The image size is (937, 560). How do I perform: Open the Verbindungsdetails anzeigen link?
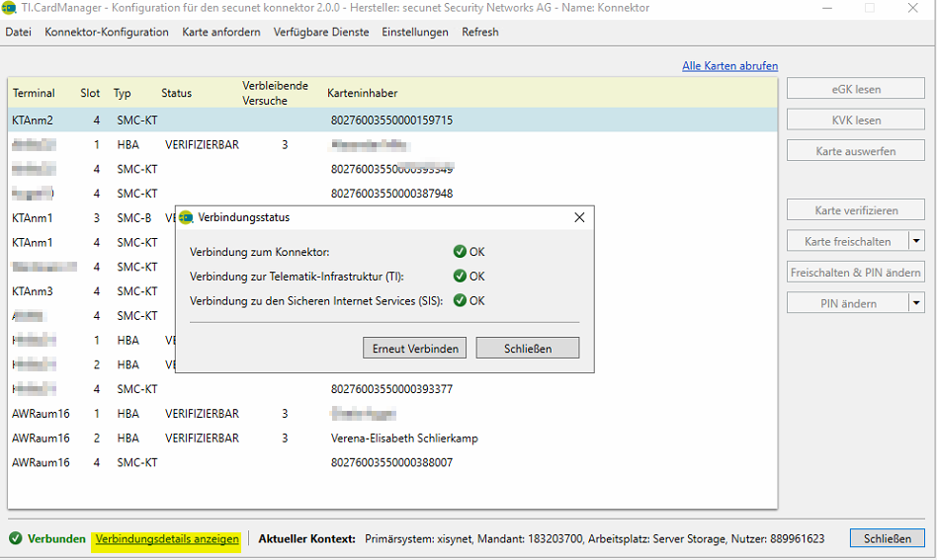(167, 539)
